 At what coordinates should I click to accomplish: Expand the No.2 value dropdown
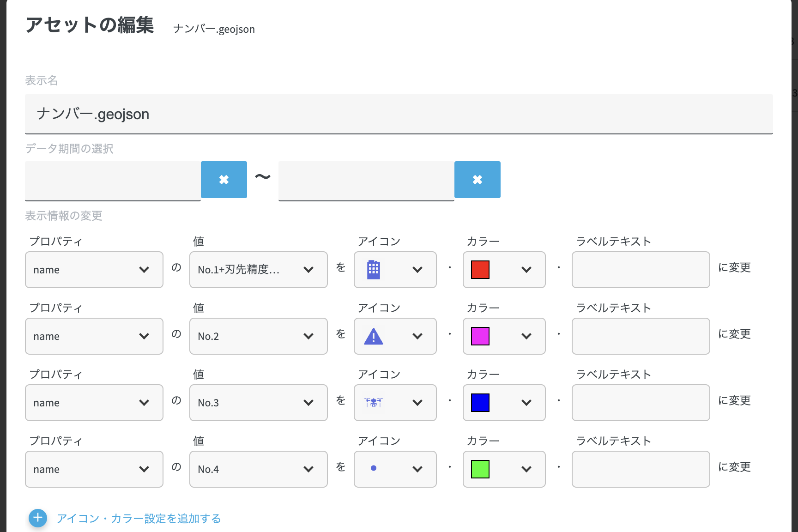pos(258,336)
